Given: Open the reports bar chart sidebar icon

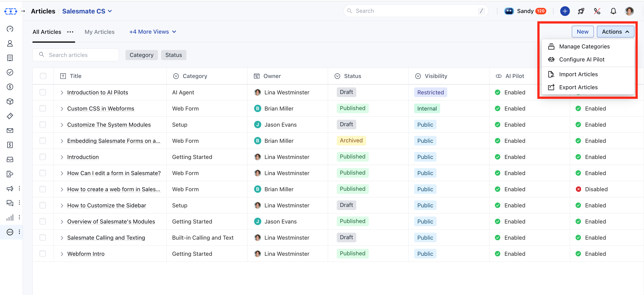Looking at the screenshot, I should pyautogui.click(x=10, y=217).
